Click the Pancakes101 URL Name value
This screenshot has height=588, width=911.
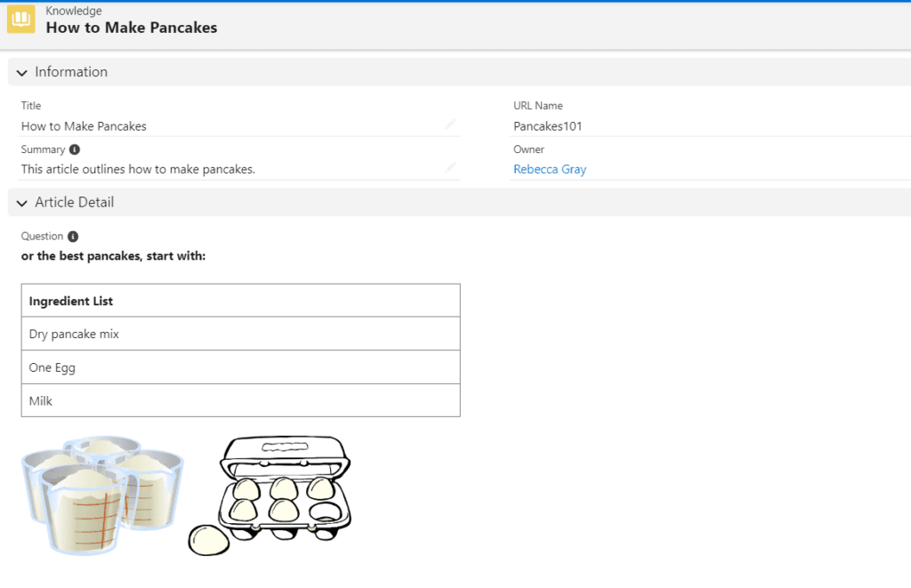click(547, 126)
